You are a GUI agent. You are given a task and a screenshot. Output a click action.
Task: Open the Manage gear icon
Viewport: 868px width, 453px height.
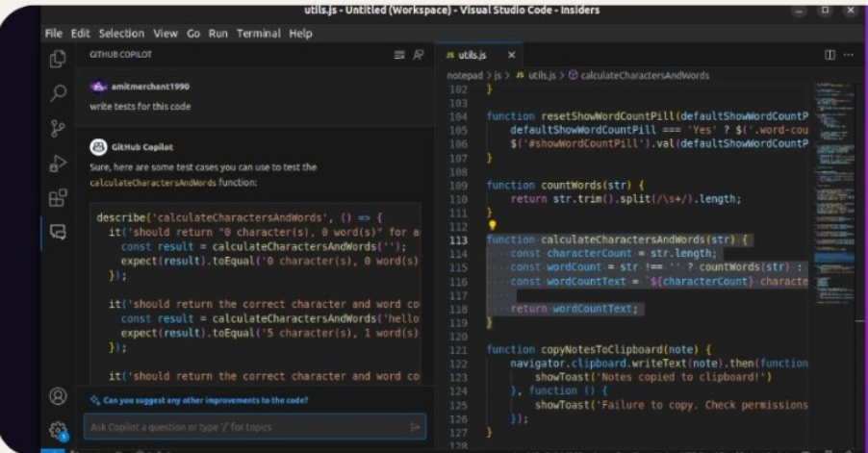(58, 430)
